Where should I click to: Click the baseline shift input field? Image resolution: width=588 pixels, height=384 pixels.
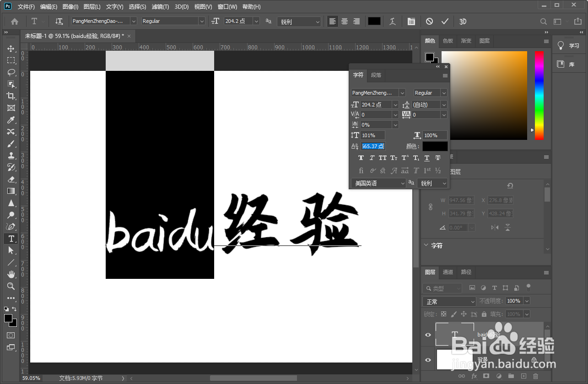373,146
